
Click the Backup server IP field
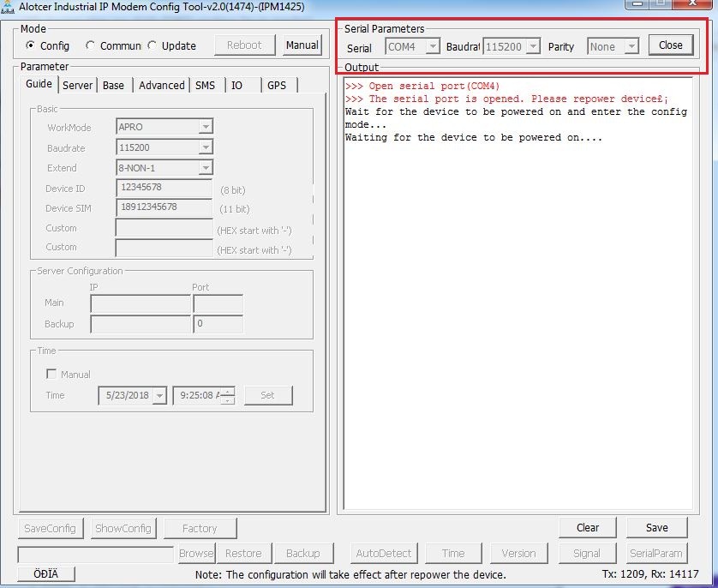141,324
